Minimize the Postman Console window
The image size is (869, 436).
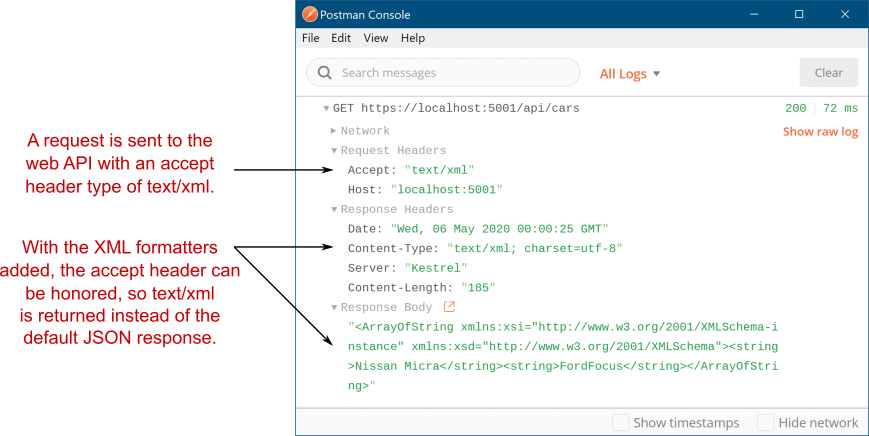tap(754, 14)
